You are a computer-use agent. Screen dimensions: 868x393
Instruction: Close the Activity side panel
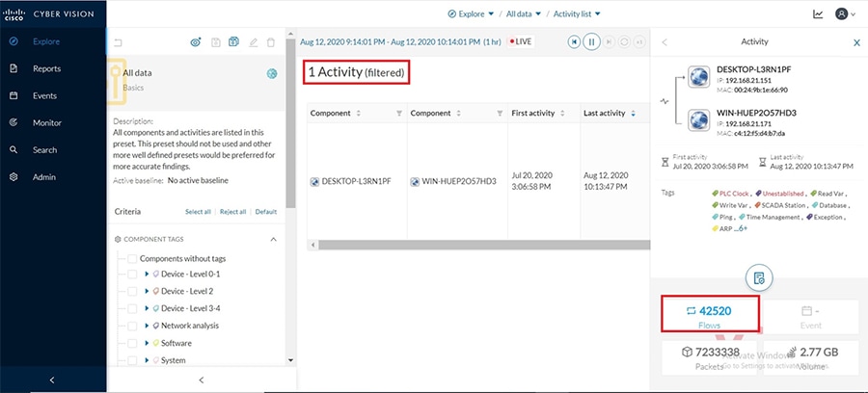(x=856, y=42)
